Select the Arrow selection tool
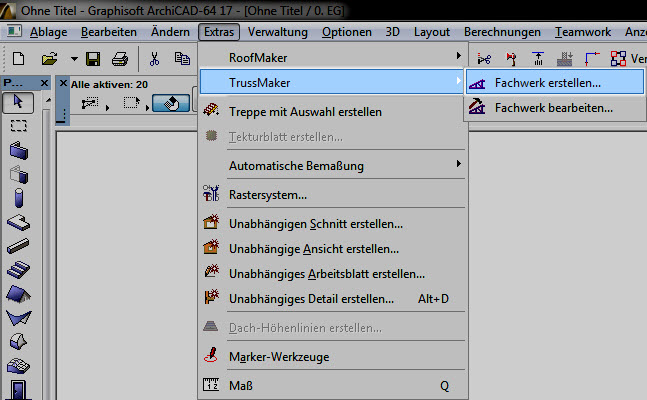Viewport: 647px width, 400px height. point(18,103)
